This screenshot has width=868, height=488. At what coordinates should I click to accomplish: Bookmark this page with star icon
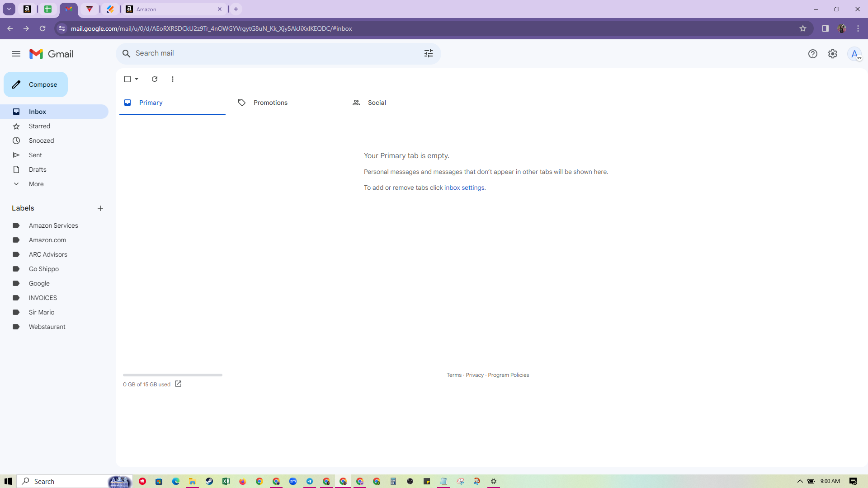[x=803, y=28]
